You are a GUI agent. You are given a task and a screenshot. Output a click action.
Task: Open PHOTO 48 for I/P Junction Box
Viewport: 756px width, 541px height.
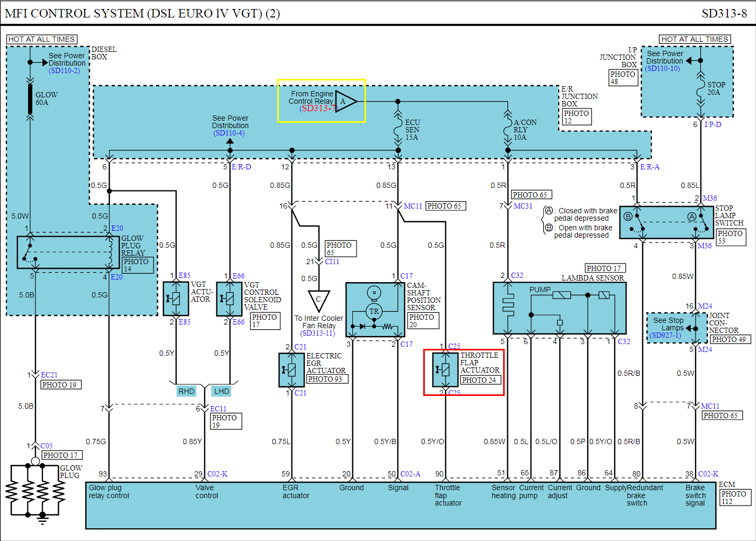[623, 77]
